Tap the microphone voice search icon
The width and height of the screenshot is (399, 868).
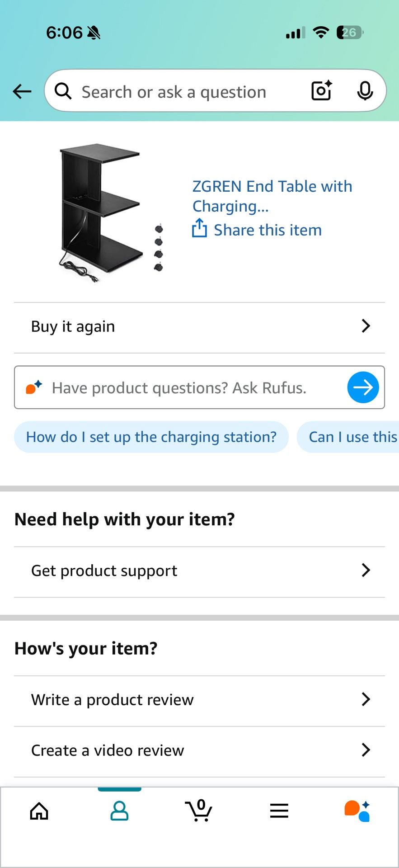tap(365, 91)
